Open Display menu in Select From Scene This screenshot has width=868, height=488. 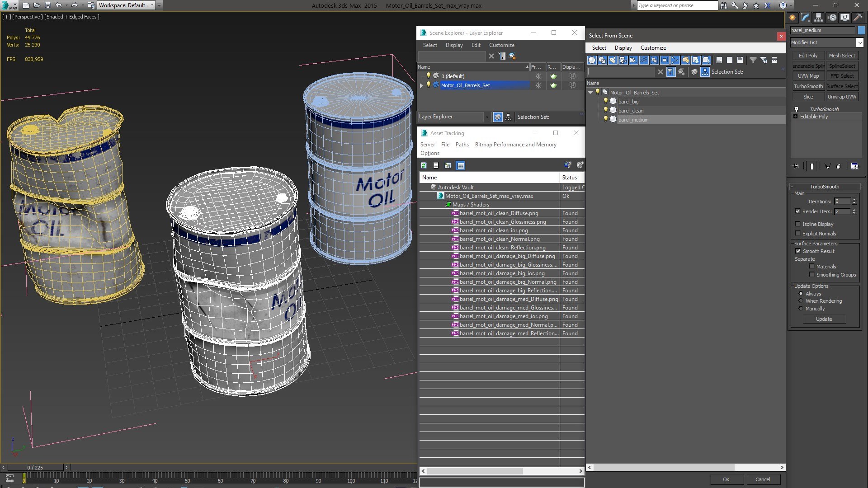coord(623,48)
